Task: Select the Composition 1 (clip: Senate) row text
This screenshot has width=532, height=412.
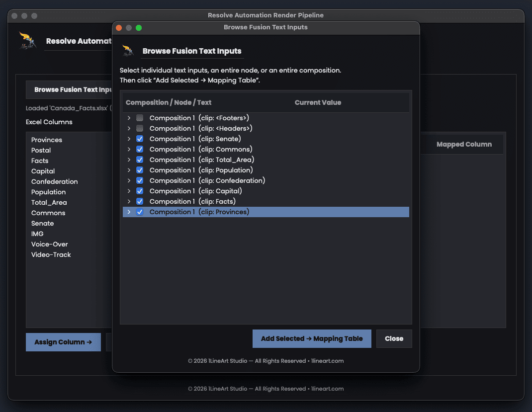Action: (195, 139)
